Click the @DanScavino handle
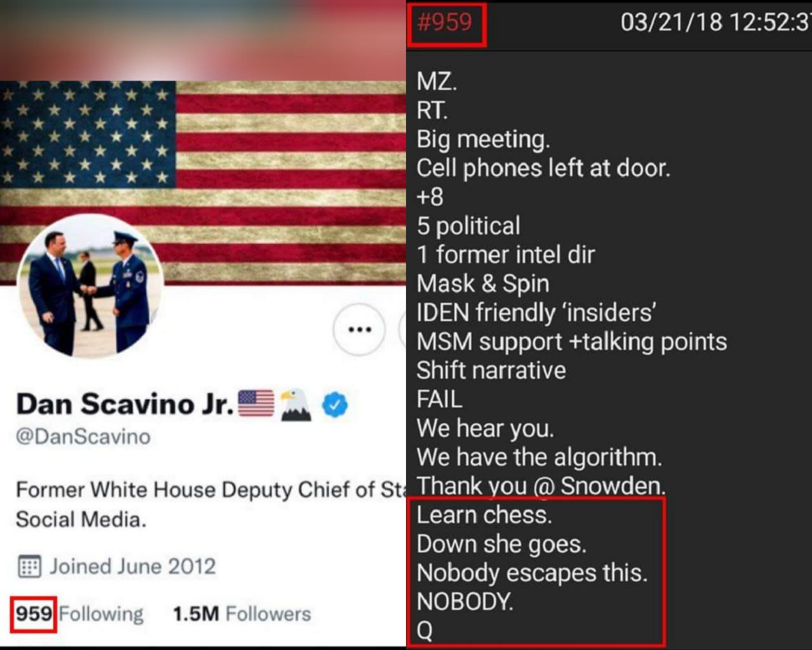Image resolution: width=812 pixels, height=650 pixels. coord(83,437)
